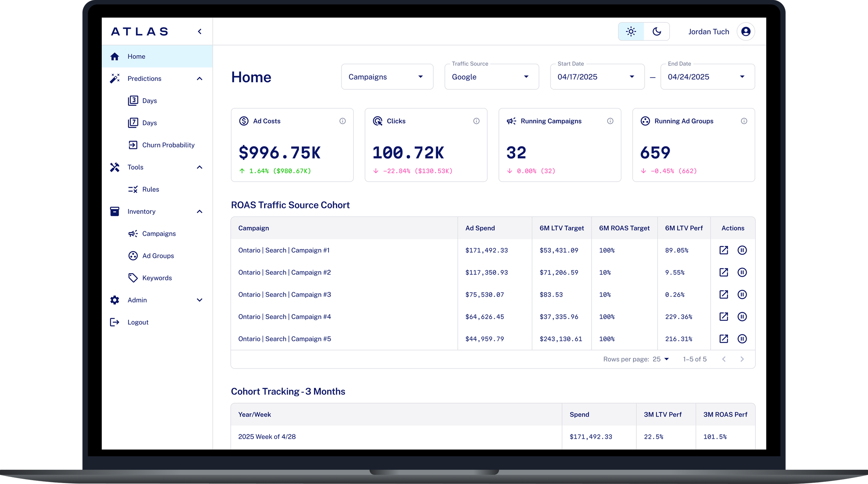Click the Running Ad Groups info icon
868x484 pixels.
tap(744, 121)
